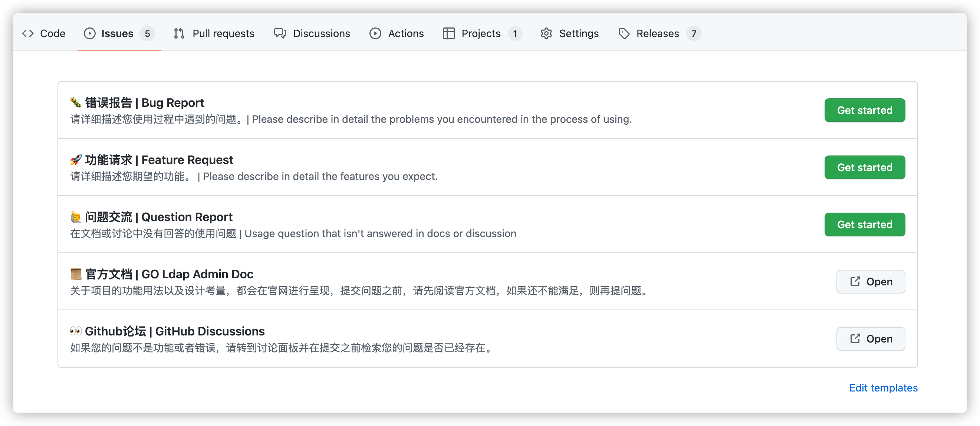Click Get started for Feature Request
Image resolution: width=980 pixels, height=426 pixels.
click(865, 167)
